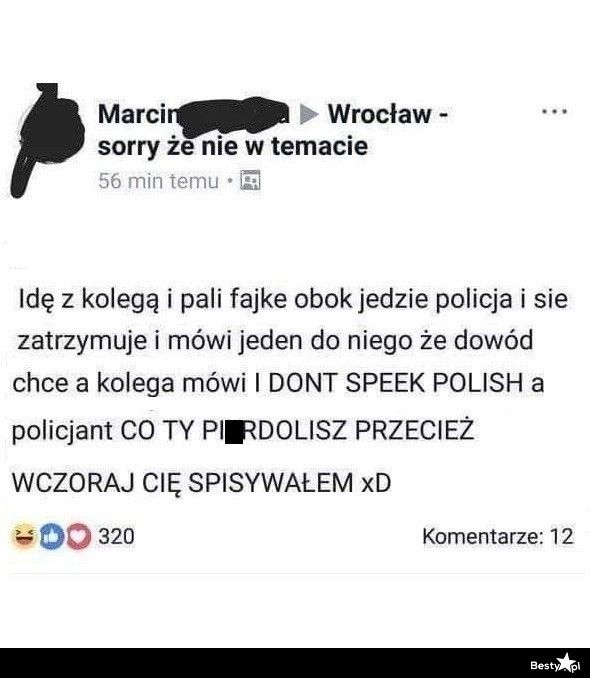
Task: Click the "WCZORAJ CIĘ SPISYWAŁEM xD" line
Action: [x=202, y=483]
